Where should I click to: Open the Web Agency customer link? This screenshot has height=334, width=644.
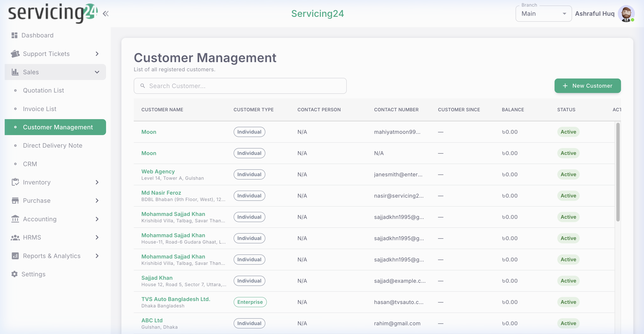pyautogui.click(x=158, y=171)
